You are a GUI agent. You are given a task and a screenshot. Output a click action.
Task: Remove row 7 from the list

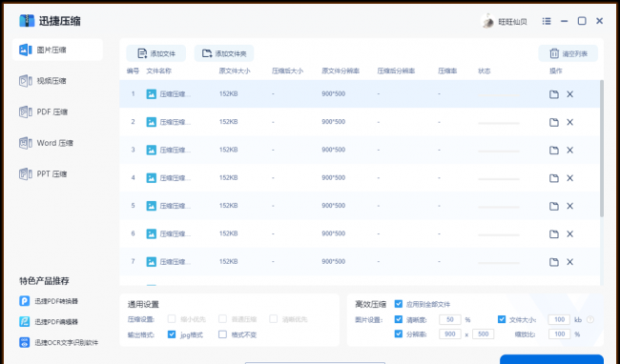pyautogui.click(x=569, y=262)
